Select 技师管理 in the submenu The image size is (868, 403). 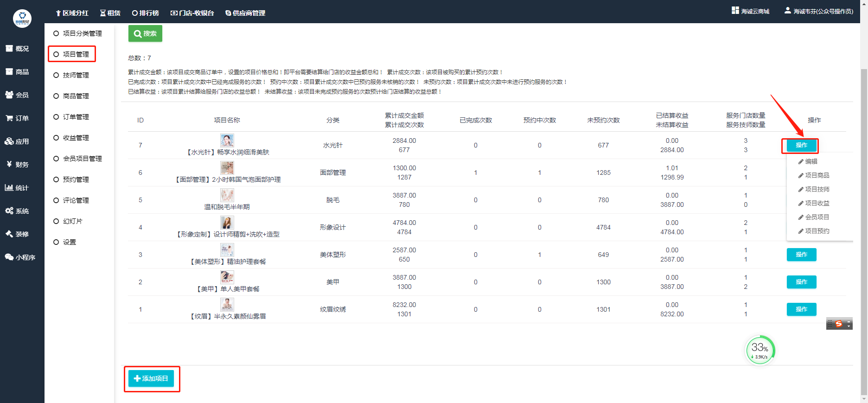click(x=71, y=75)
